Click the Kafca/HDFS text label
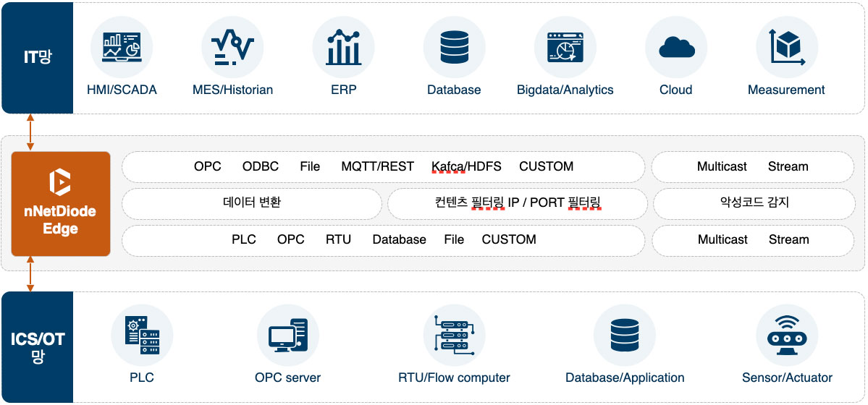868x405 pixels. (x=466, y=166)
